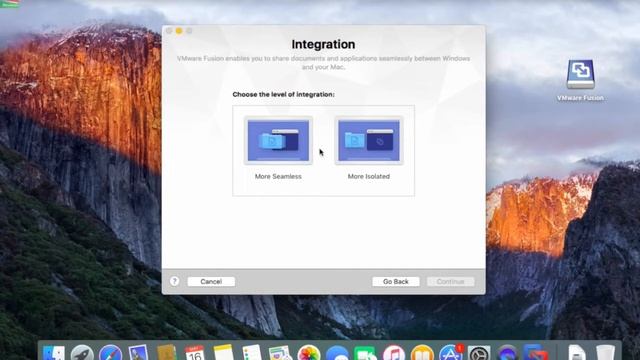Open Photos from the dock
The width and height of the screenshot is (640, 360).
(309, 353)
